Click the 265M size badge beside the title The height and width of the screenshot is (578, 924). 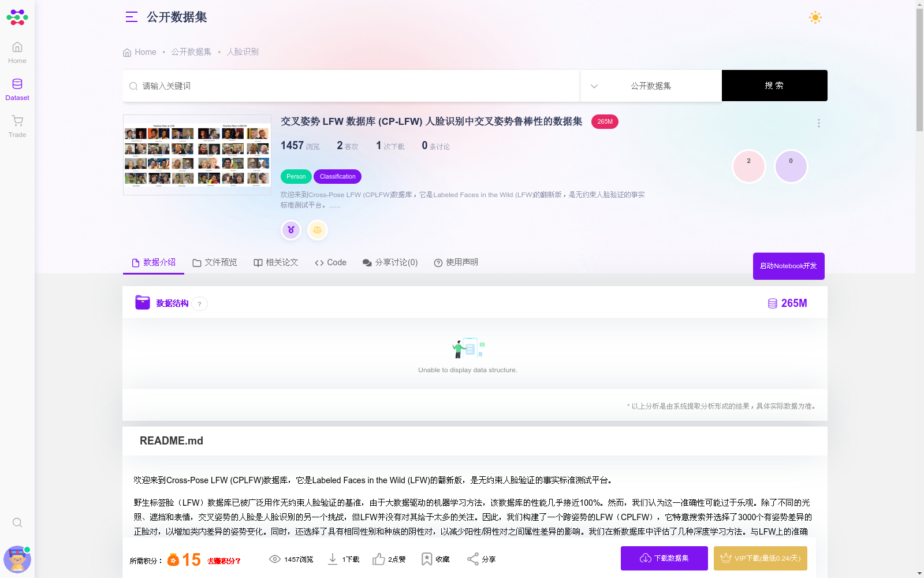tap(605, 122)
